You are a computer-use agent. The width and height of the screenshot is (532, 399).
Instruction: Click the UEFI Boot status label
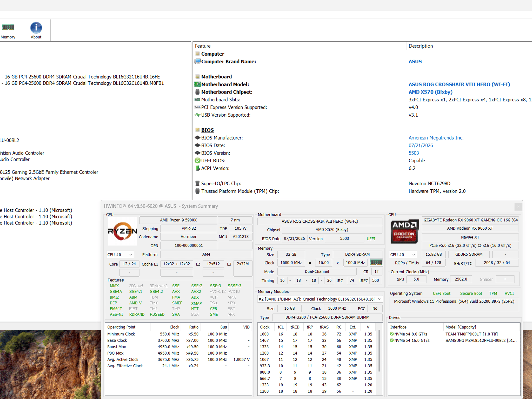(x=442, y=293)
